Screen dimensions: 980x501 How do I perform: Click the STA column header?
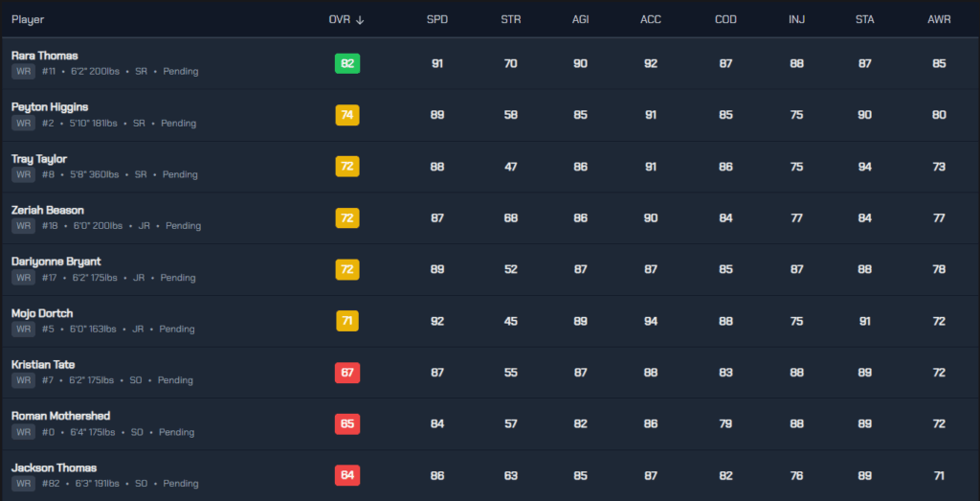(864, 20)
